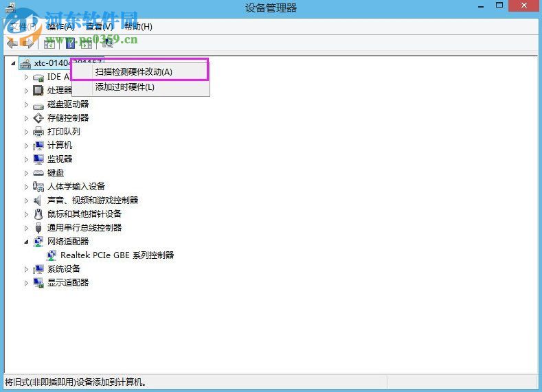Click the 打印队列 printer icon
Screen dimensions: 542x392
[38, 132]
